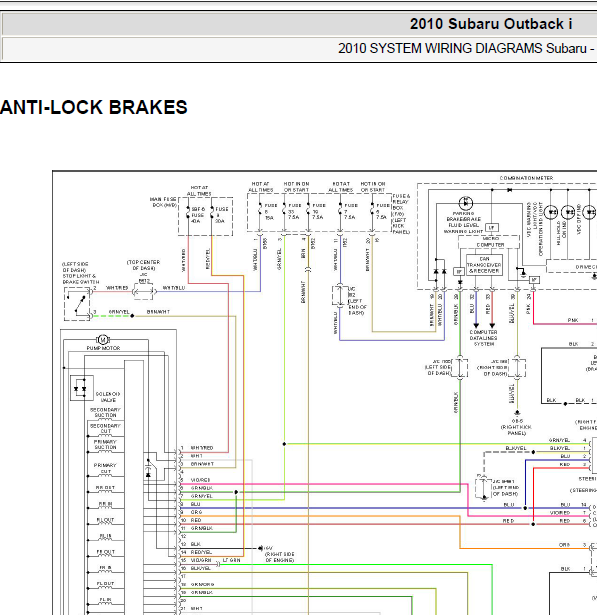
Task: Click the parking brake warning light symbol
Action: [x=466, y=203]
